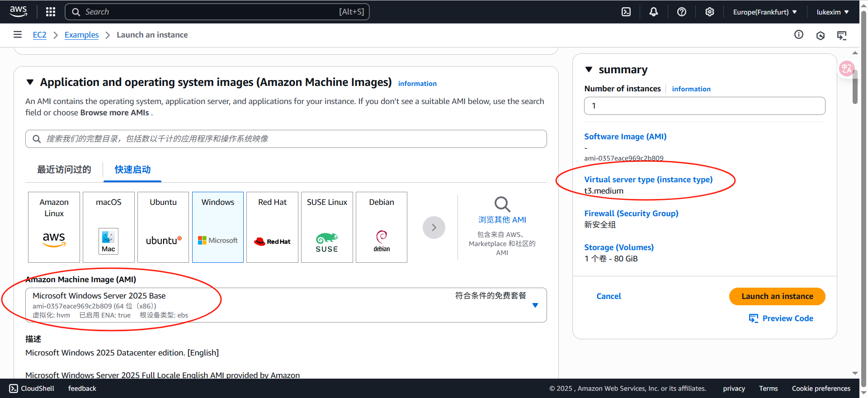The height and width of the screenshot is (398, 868).
Task: Select the Amazon Linux AMI tile
Action: coord(54,227)
